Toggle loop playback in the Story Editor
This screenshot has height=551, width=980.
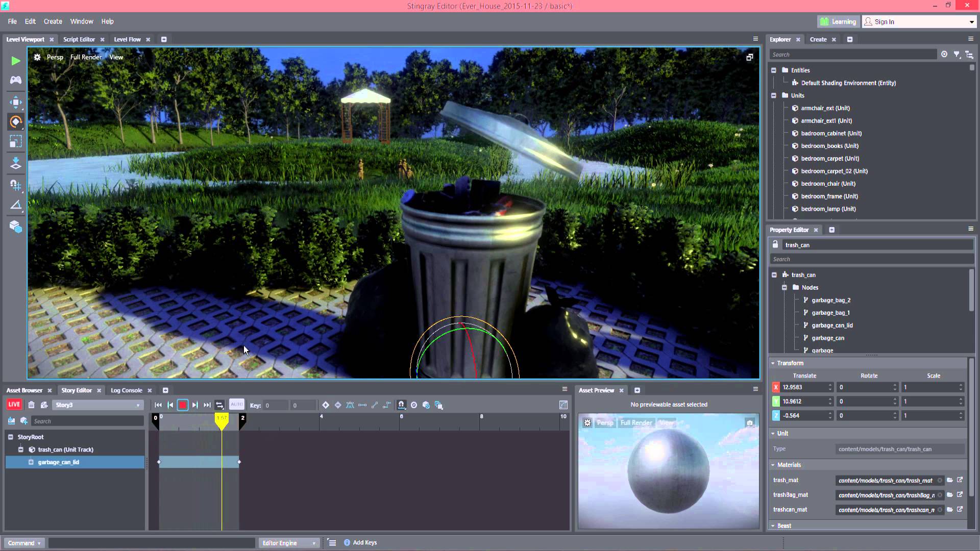pyautogui.click(x=219, y=405)
